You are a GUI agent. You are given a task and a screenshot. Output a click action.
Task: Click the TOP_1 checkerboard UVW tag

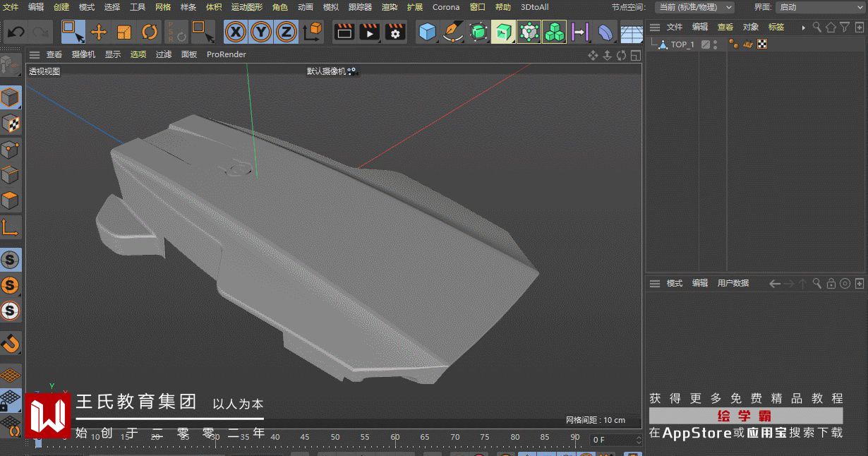[762, 44]
